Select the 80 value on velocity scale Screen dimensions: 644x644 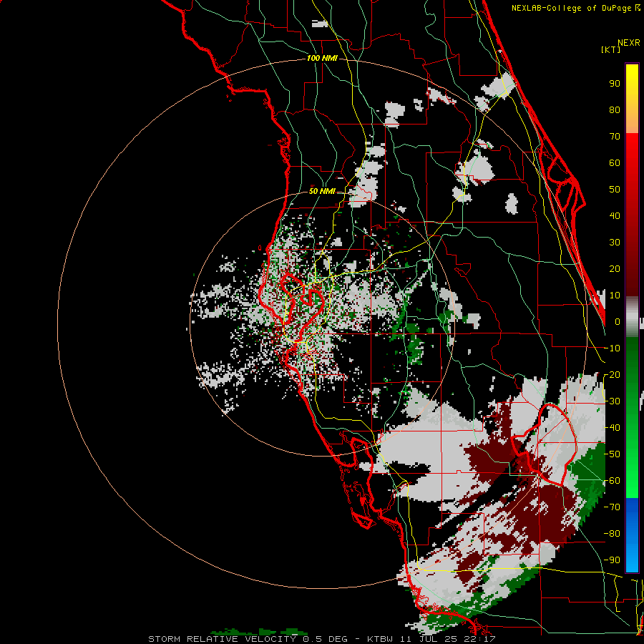point(615,109)
